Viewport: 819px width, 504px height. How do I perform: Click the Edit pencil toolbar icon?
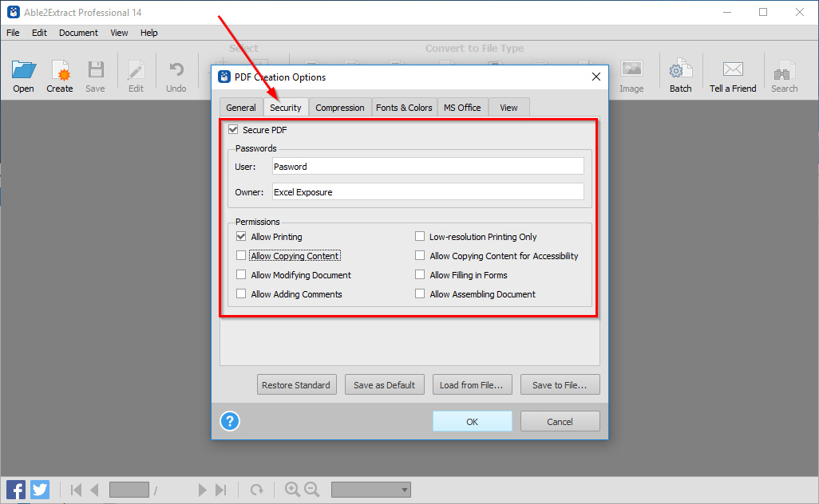click(136, 70)
